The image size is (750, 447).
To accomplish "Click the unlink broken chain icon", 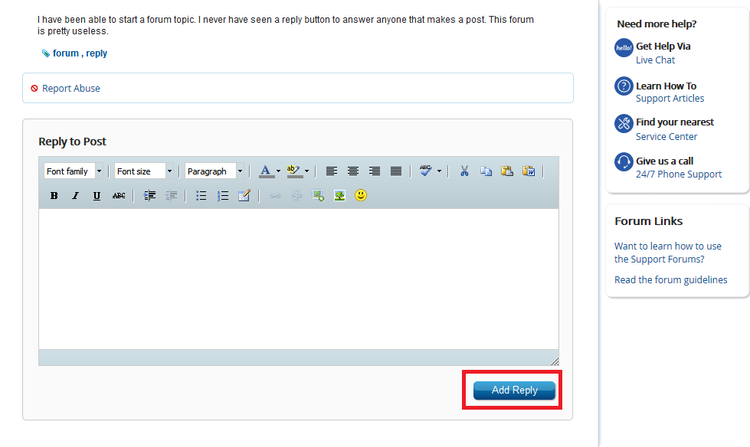I will coord(297,196).
